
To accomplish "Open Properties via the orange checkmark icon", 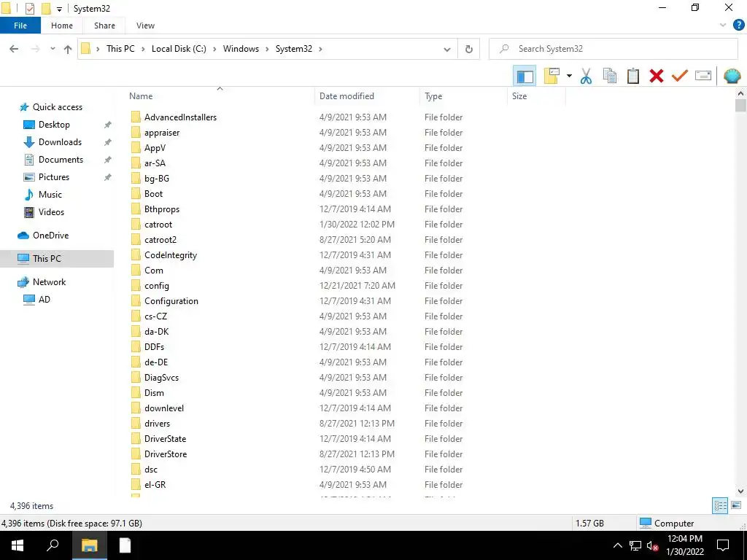I will 679,76.
